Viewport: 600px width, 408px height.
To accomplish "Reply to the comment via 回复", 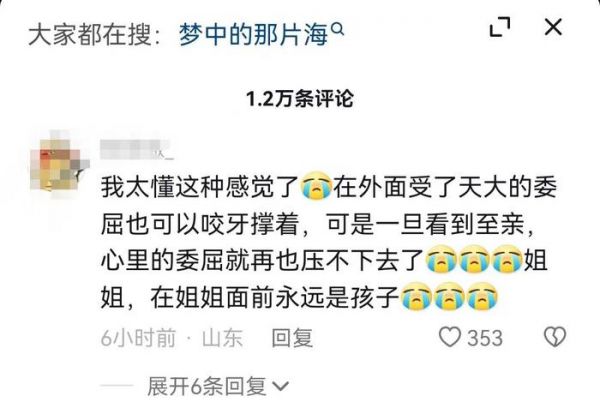I will click(292, 338).
